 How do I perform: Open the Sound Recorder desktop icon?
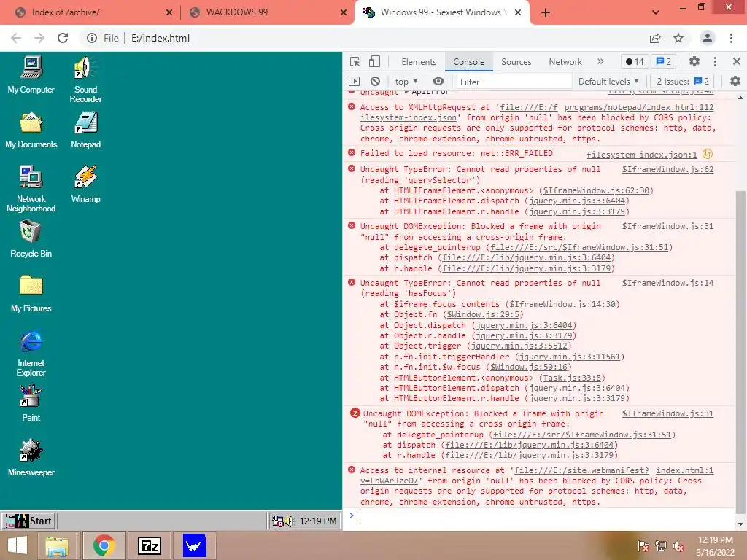(x=86, y=79)
